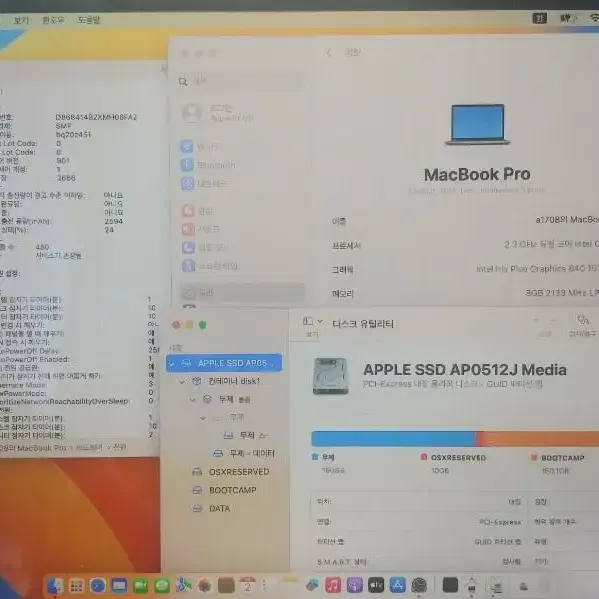Open 스크린 타임 in Settings sidebar

pos(209,266)
